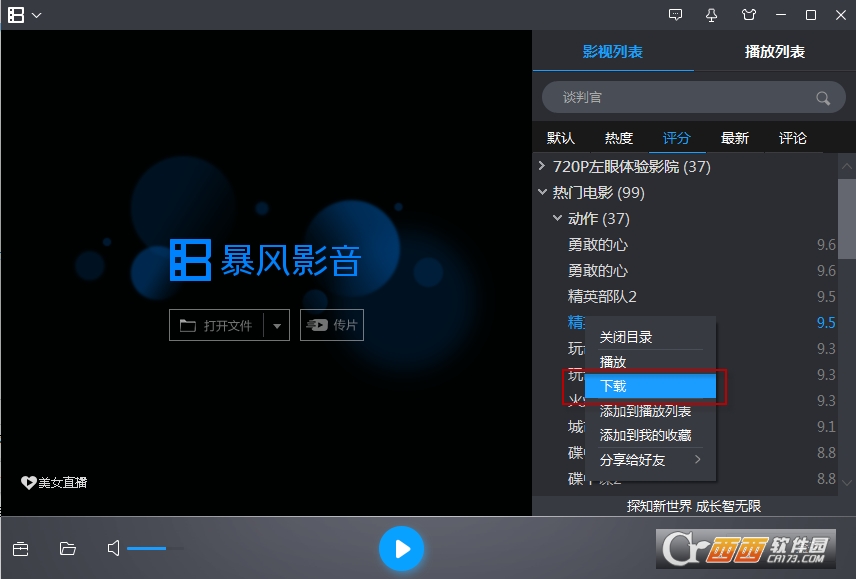Click the 打开文件 button
Image resolution: width=856 pixels, height=579 pixels.
click(x=217, y=325)
